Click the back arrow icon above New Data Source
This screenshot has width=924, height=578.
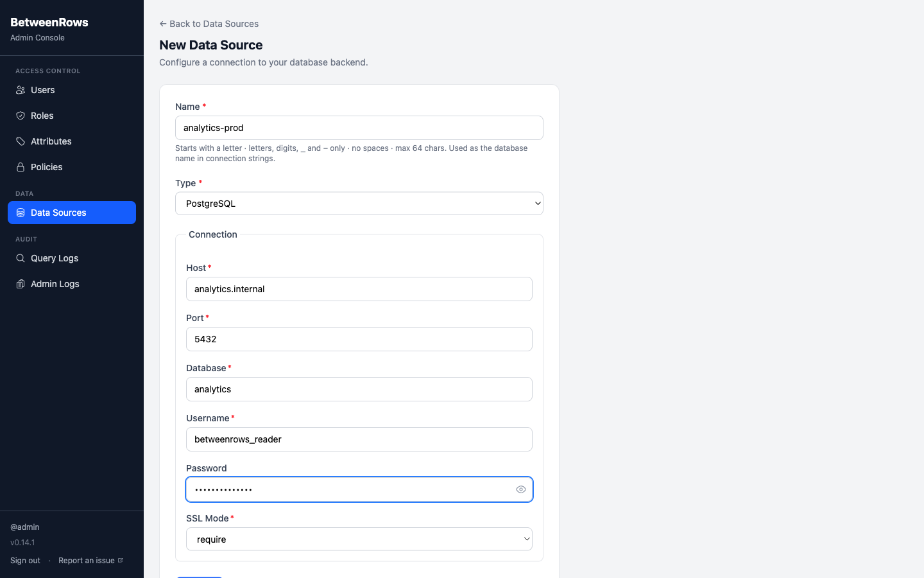pyautogui.click(x=162, y=23)
